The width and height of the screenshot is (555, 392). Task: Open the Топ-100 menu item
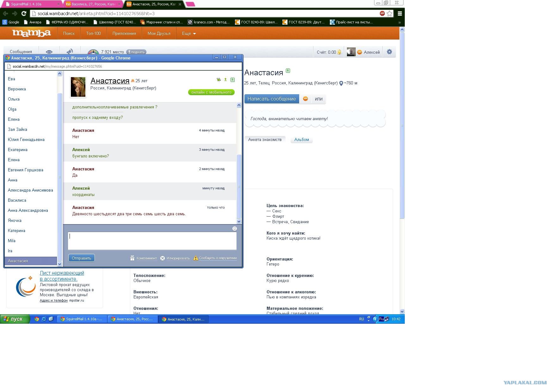[93, 33]
